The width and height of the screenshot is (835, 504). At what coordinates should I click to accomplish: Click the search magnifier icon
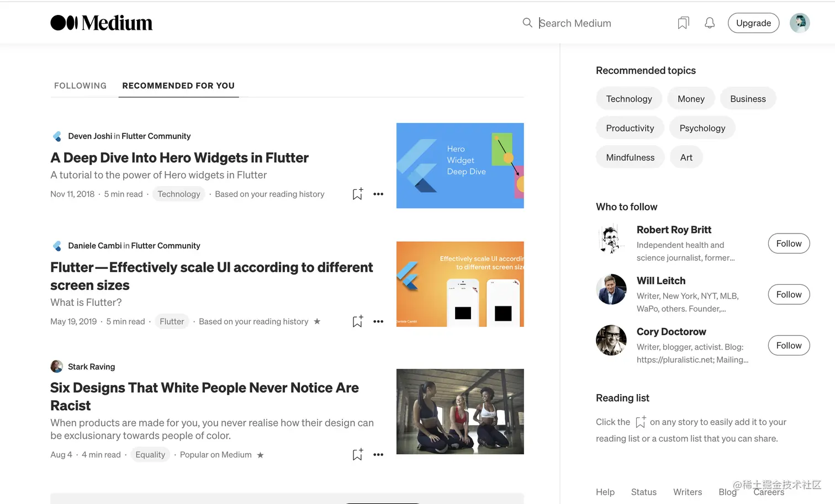[527, 23]
